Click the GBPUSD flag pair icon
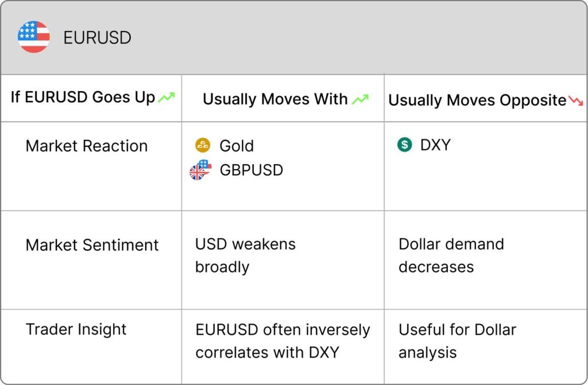The width and height of the screenshot is (588, 385). [200, 170]
